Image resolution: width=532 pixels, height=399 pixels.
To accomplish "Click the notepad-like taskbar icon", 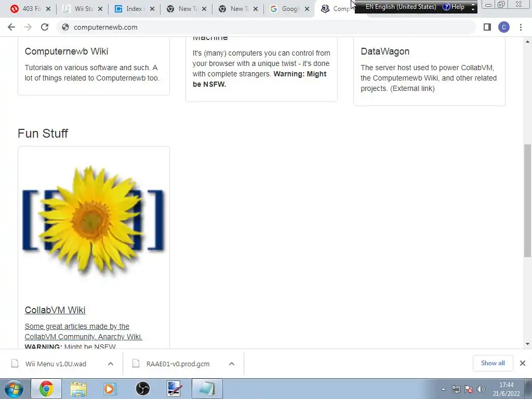I will 207,389.
